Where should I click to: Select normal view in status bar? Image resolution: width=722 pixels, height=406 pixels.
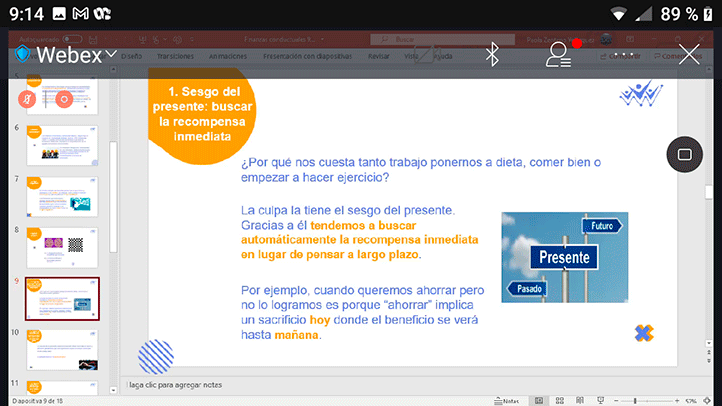[x=540, y=400]
